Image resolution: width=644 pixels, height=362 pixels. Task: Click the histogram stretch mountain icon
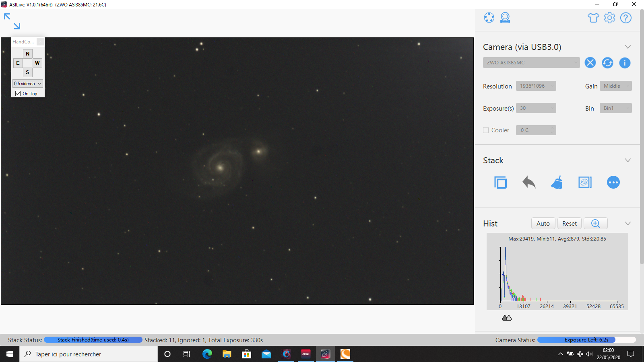[x=507, y=318]
